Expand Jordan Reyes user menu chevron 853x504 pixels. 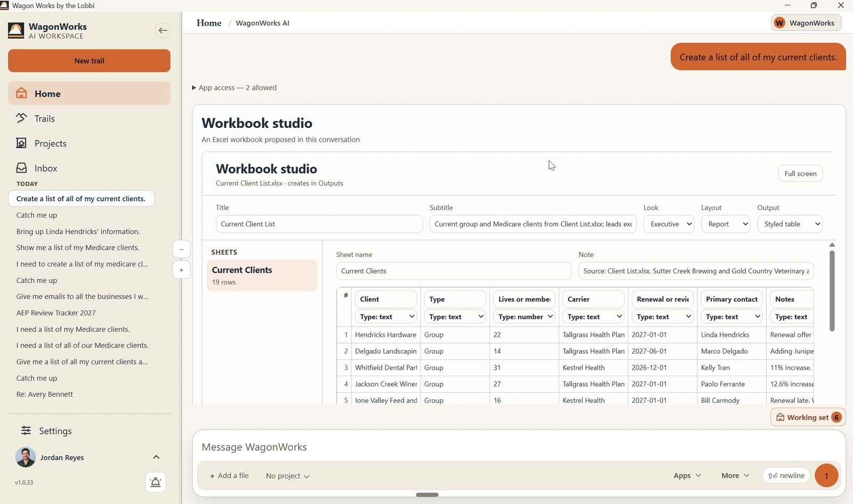[x=156, y=457]
